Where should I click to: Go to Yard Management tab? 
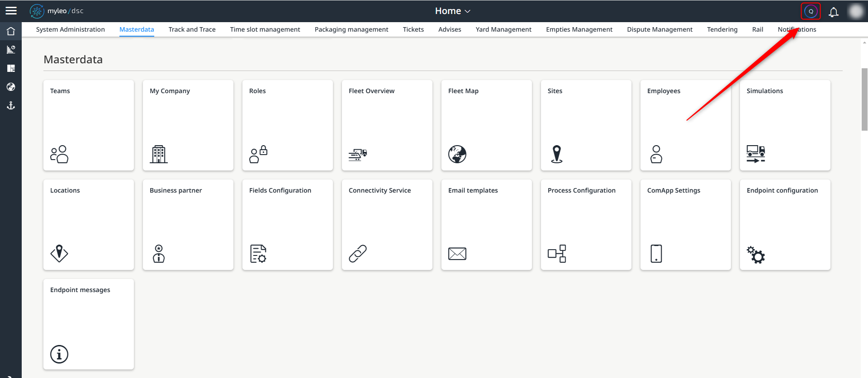click(x=503, y=29)
